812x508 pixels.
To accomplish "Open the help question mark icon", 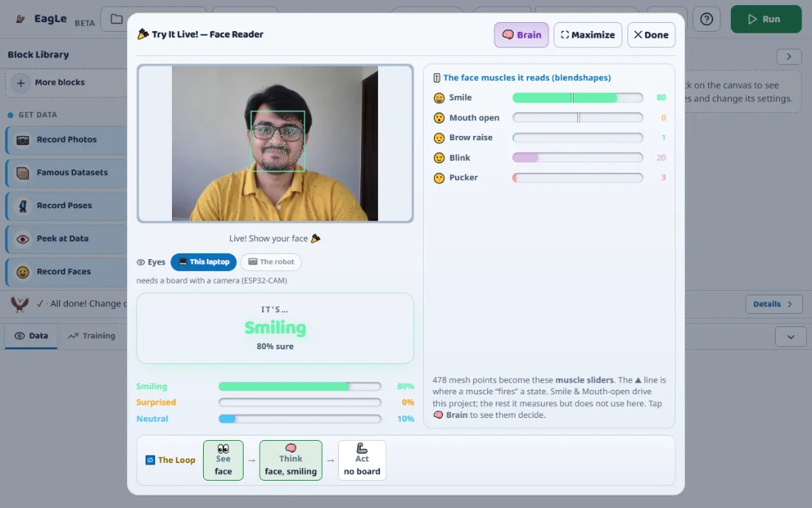I will [x=706, y=19].
